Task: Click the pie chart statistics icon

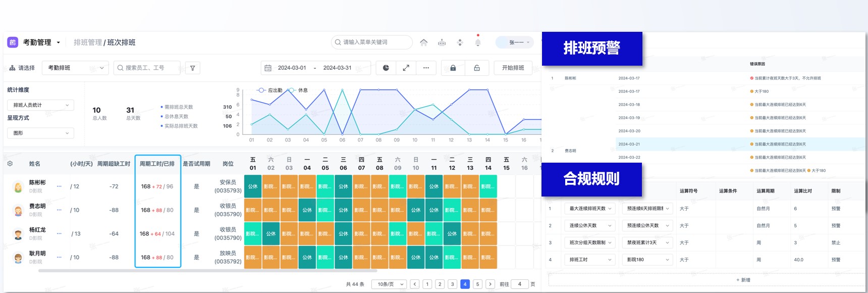Action: (x=386, y=68)
